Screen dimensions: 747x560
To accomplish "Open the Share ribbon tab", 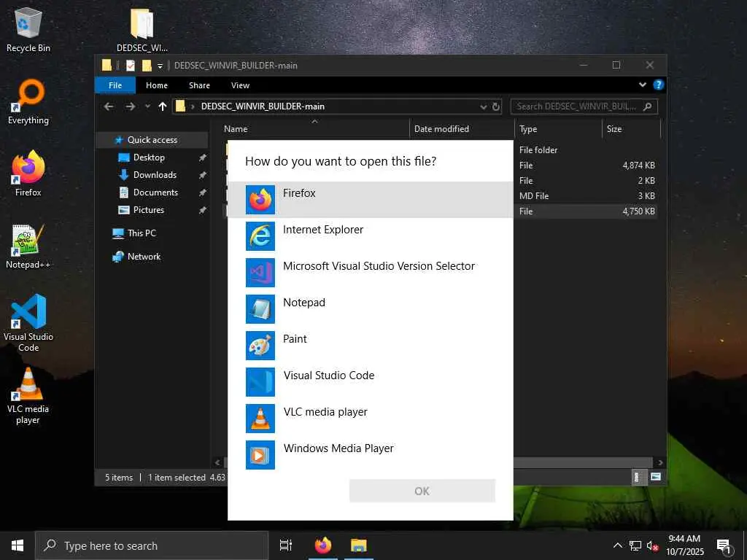I will (199, 85).
